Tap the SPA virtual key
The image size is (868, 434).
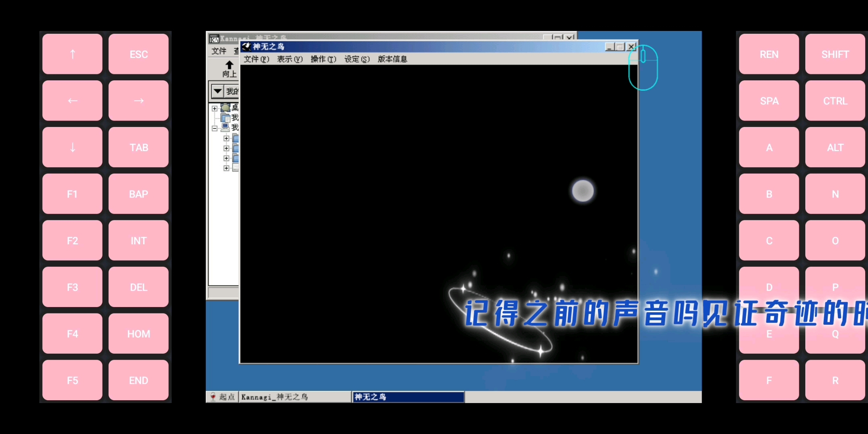pos(769,100)
